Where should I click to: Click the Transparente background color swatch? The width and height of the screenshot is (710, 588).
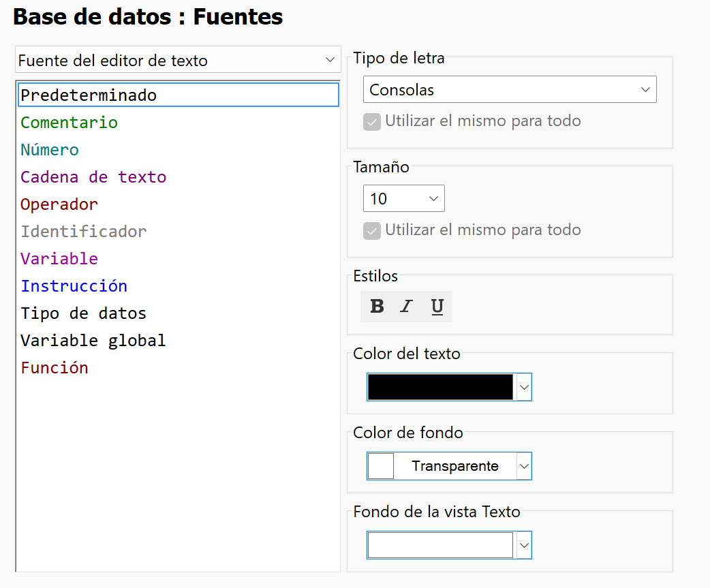(380, 465)
